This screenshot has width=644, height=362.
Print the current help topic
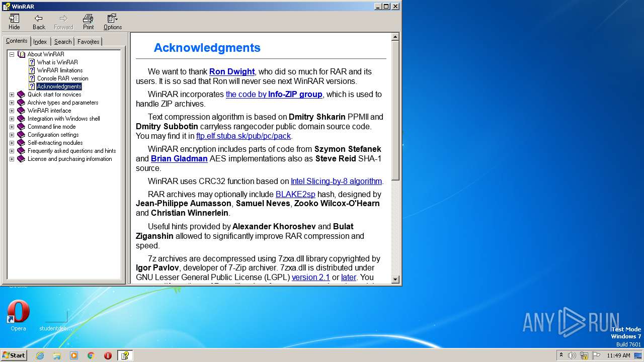[88, 22]
